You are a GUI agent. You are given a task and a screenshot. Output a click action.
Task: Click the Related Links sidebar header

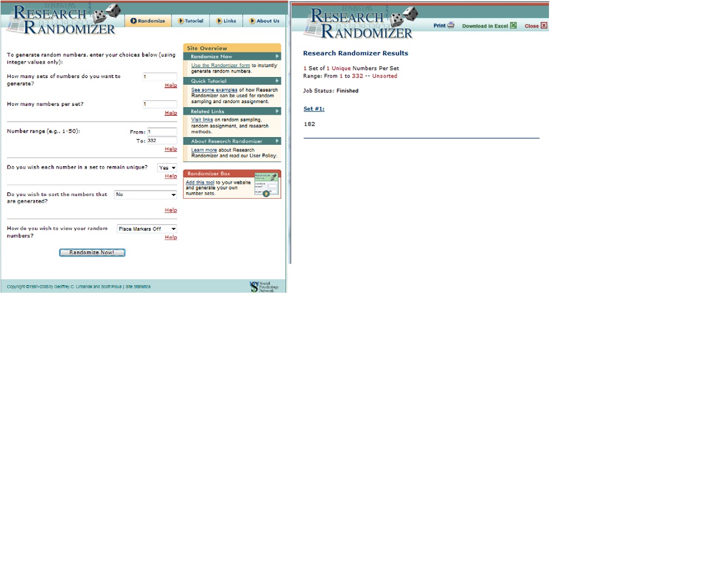click(x=232, y=111)
